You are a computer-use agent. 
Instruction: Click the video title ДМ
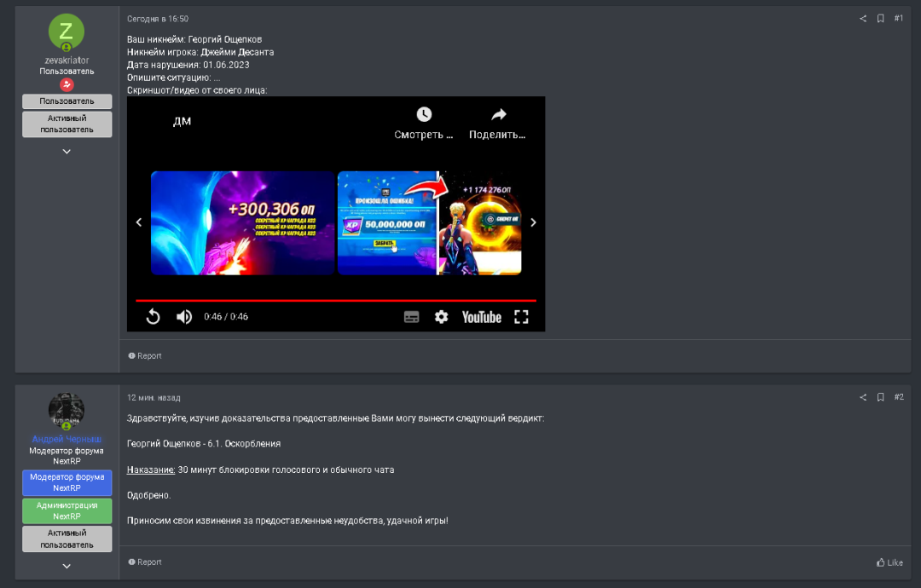pos(182,122)
